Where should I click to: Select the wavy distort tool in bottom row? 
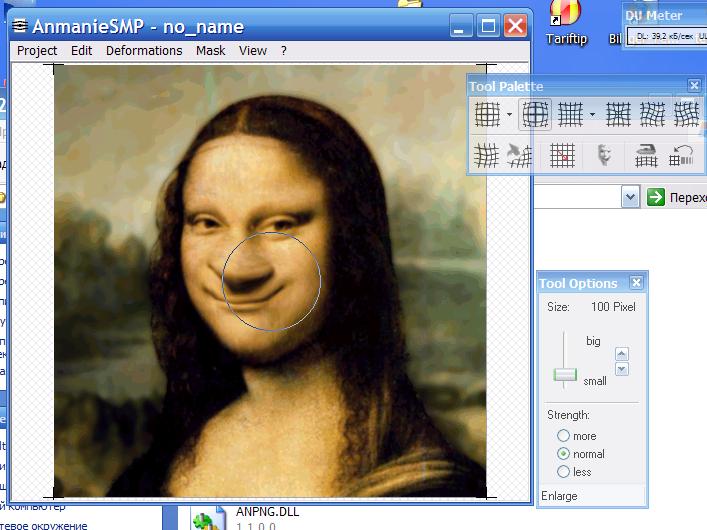[x=486, y=156]
